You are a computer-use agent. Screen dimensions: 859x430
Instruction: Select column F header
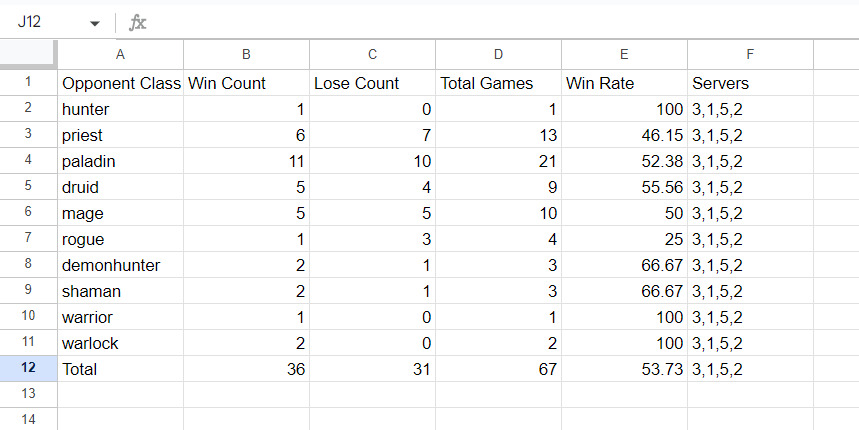click(x=750, y=54)
